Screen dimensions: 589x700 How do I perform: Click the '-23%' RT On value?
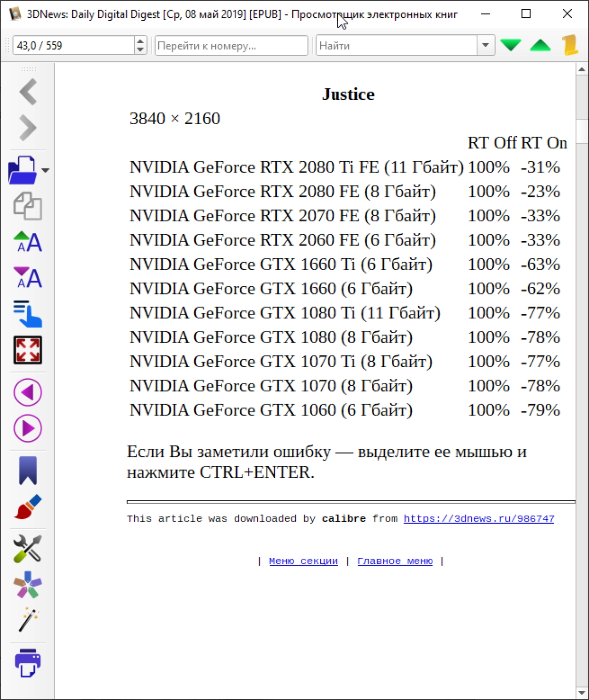(x=540, y=191)
